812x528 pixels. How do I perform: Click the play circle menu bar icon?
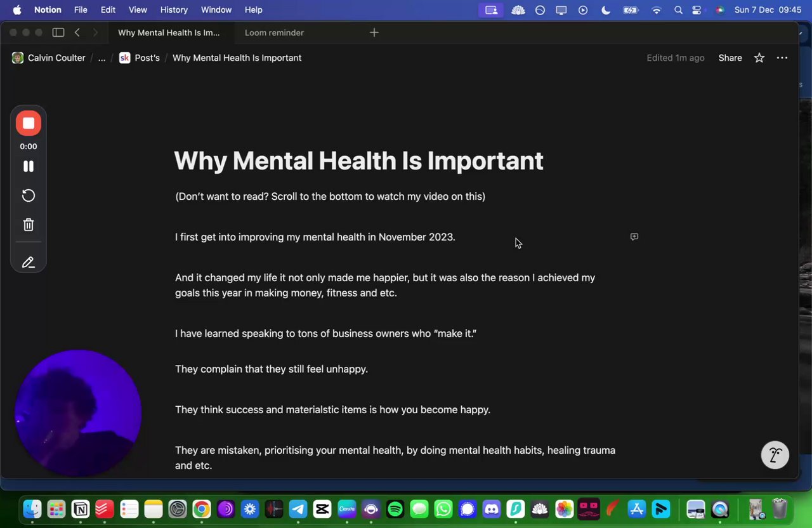[583, 10]
